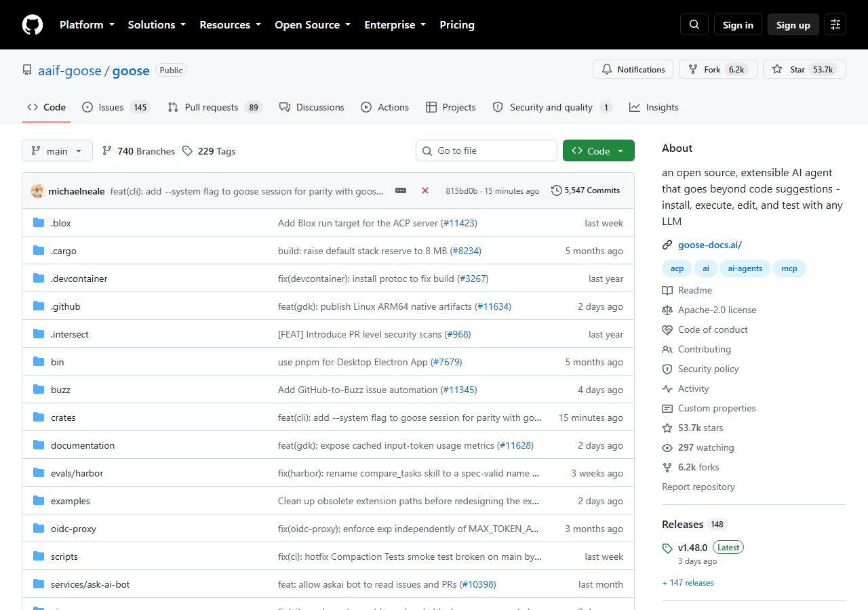Image resolution: width=868 pixels, height=610 pixels.
Task: Open the + 147 releases link
Action: 688,583
